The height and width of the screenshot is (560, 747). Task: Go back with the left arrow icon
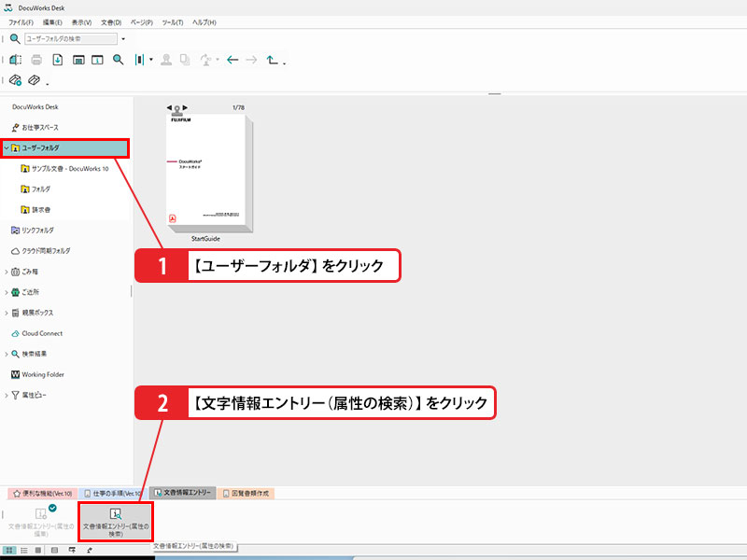click(233, 60)
